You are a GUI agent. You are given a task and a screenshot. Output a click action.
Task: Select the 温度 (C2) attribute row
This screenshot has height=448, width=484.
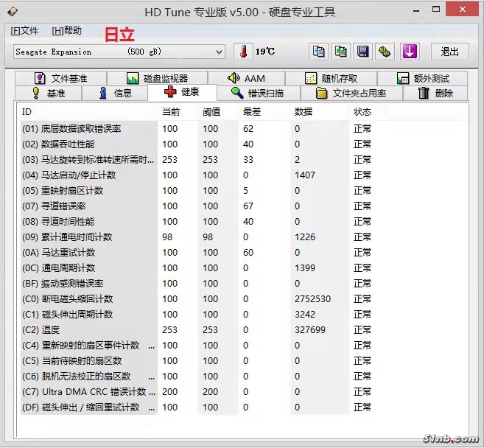click(x=88, y=330)
